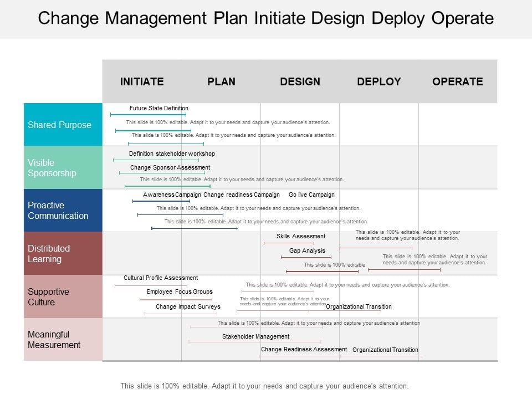Select the 'Definition stakeholder workshop' text

coord(172,154)
